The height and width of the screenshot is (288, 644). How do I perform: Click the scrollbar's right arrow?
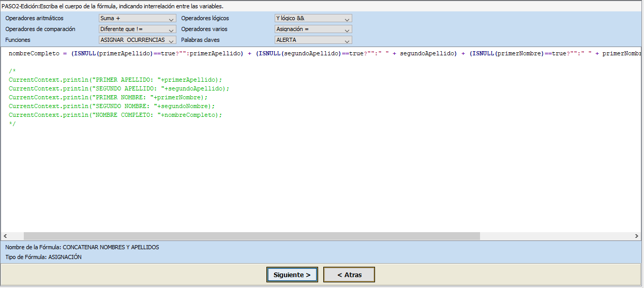(x=637, y=236)
